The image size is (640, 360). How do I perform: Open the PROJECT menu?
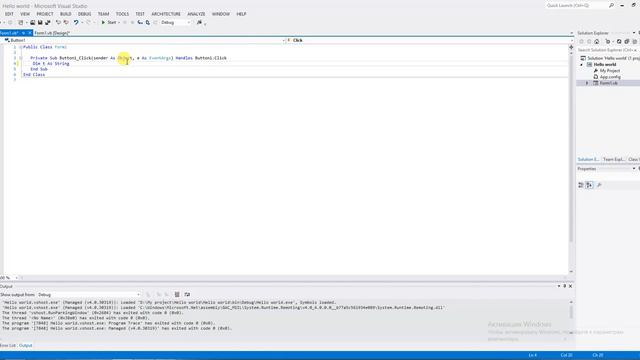point(45,14)
